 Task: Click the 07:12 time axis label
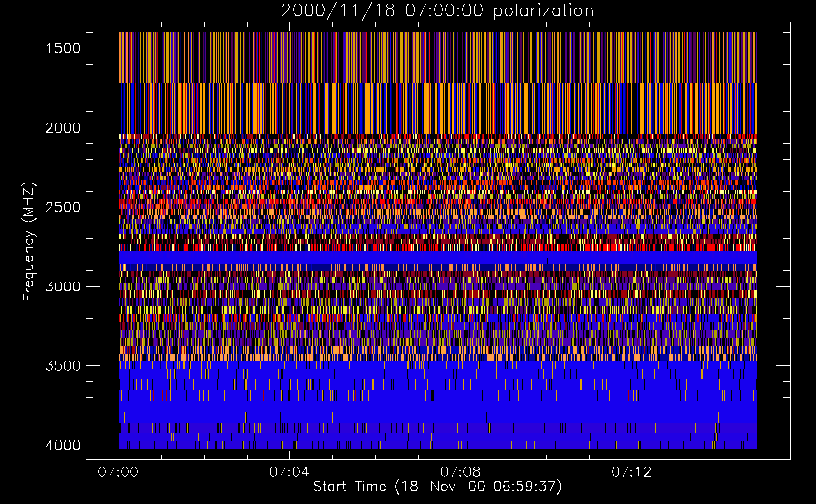point(631,472)
